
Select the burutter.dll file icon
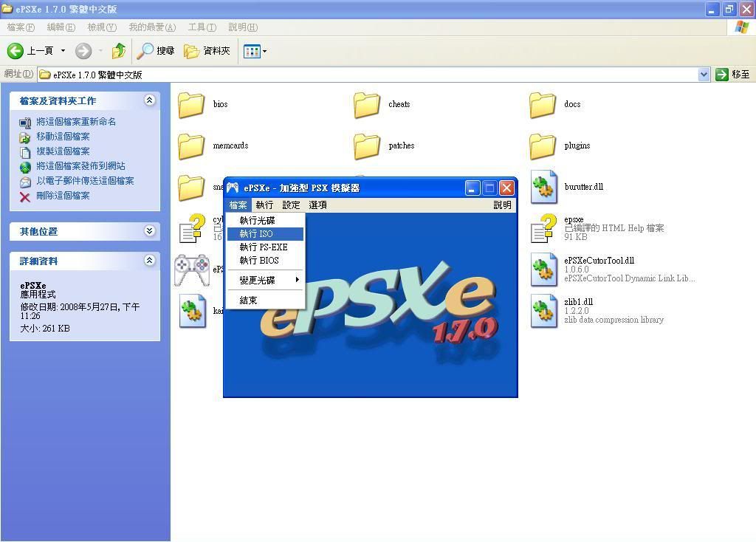[x=544, y=187]
